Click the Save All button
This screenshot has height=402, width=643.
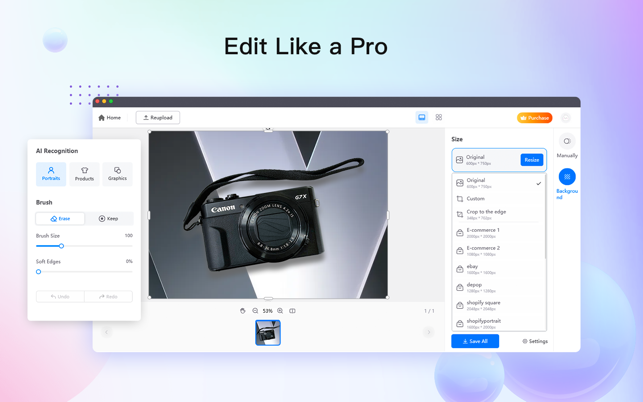pos(475,341)
